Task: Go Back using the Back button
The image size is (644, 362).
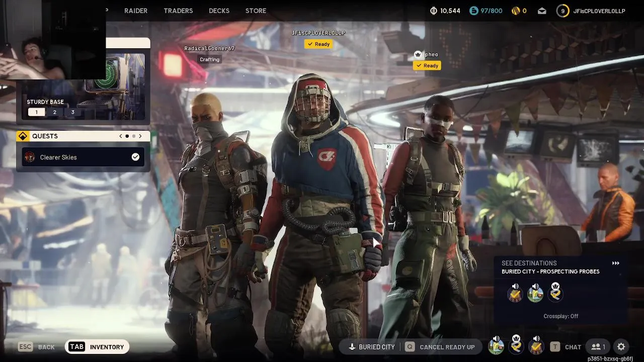Action: coord(46,347)
